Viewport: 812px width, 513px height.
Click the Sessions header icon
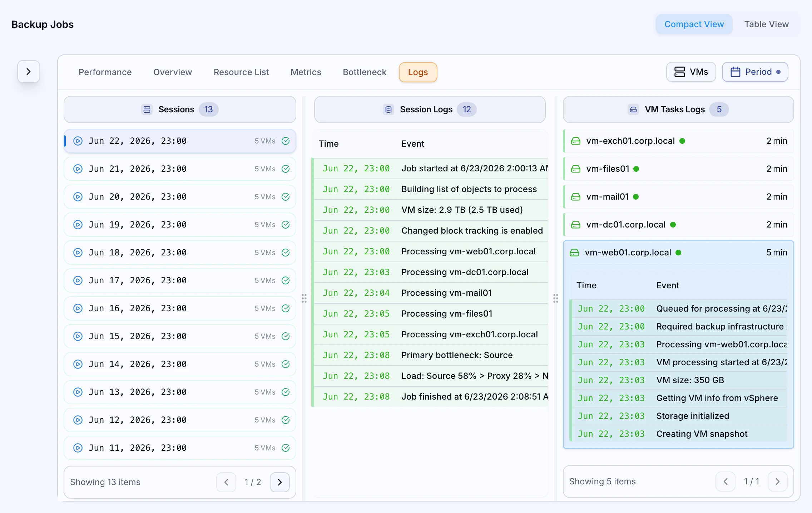[x=147, y=109]
